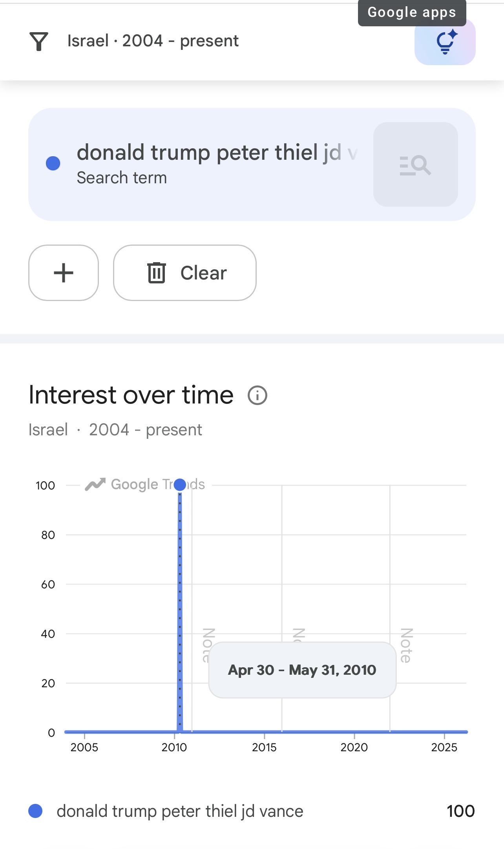
Task: Click the Apr 30 - May 31, 2010 tooltip
Action: pyautogui.click(x=302, y=670)
